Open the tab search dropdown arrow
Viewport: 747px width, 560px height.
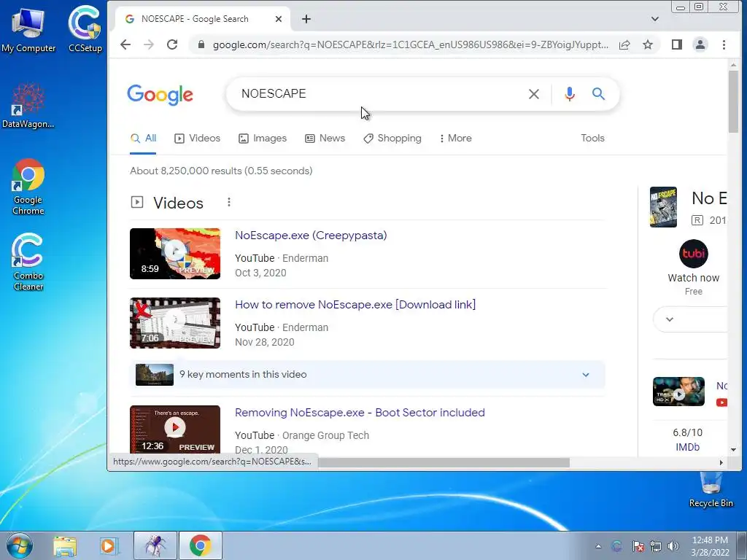[x=654, y=19]
